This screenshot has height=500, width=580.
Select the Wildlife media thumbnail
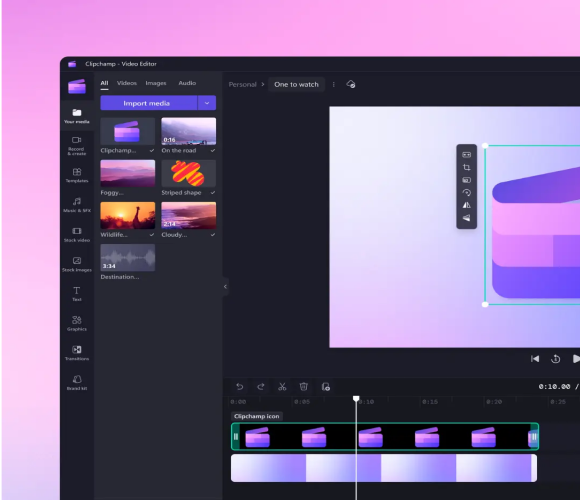pos(128,216)
